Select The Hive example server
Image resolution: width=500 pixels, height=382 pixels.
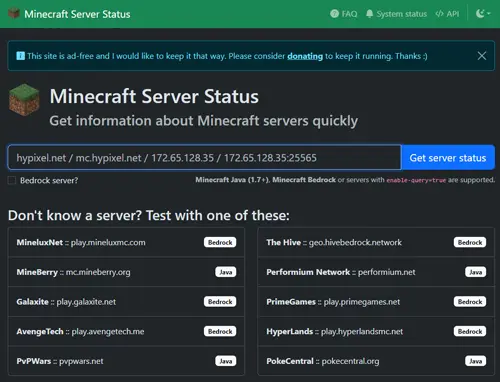[376, 242]
